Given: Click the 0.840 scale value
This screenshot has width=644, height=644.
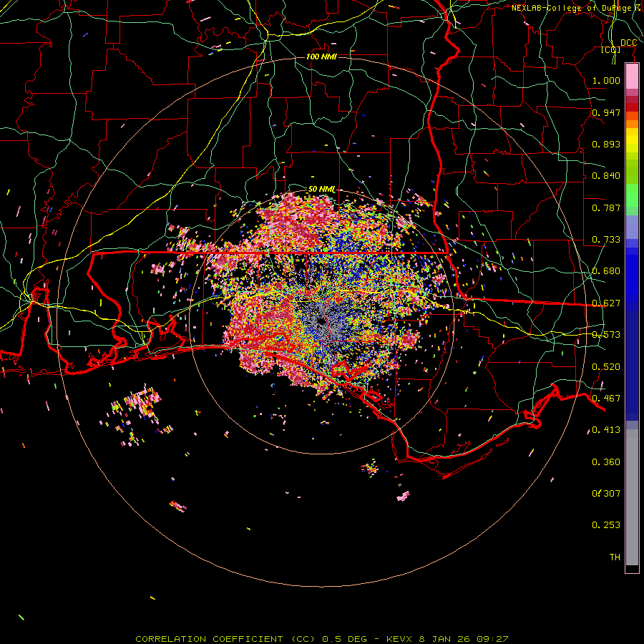Looking at the screenshot, I should point(606,176).
